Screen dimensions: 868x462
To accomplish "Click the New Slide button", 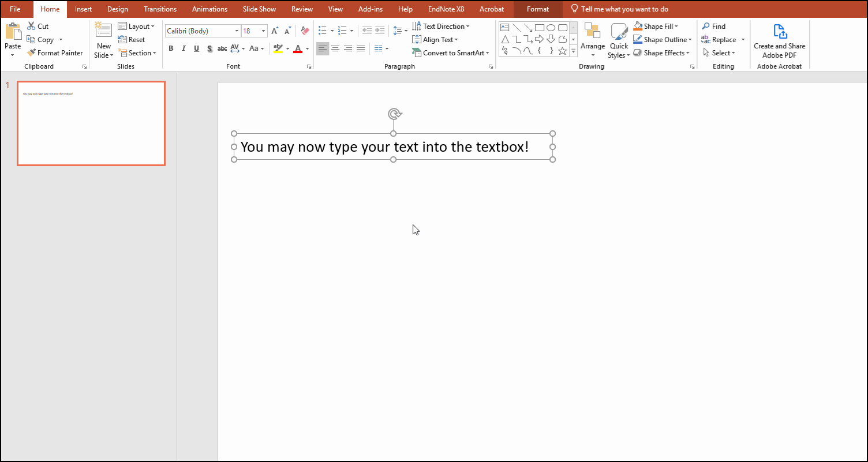I will click(103, 39).
